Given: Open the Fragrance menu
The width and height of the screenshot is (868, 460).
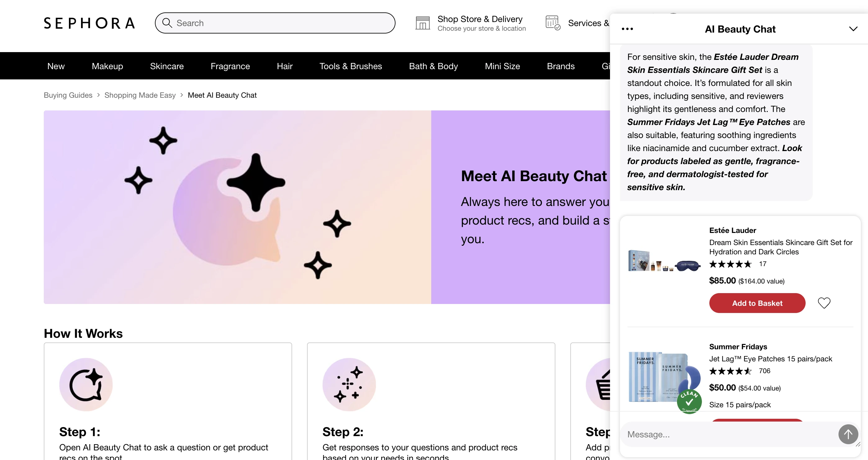Looking at the screenshot, I should tap(230, 66).
